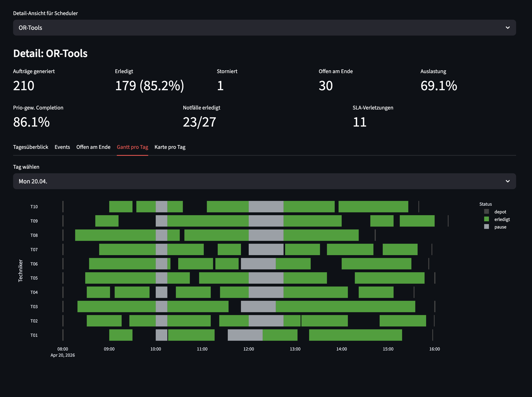The width and height of the screenshot is (532, 397).
Task: Click T10's first green task bar
Action: (121, 207)
